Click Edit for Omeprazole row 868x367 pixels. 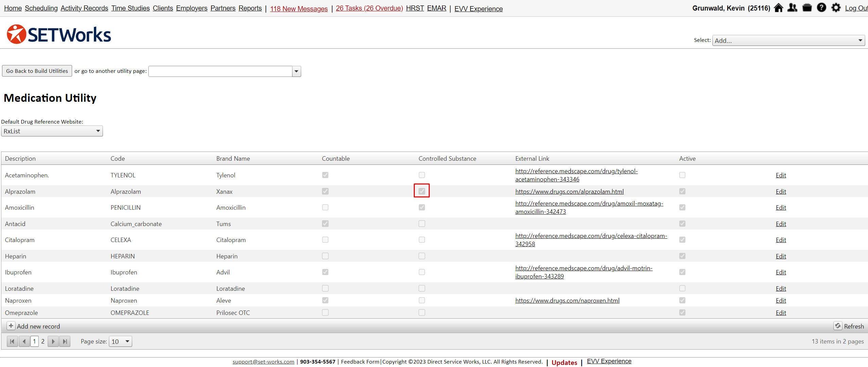tap(781, 313)
